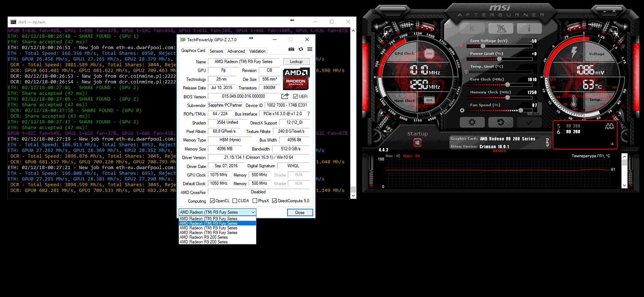Switch to the Sensors tab

pos(216,51)
